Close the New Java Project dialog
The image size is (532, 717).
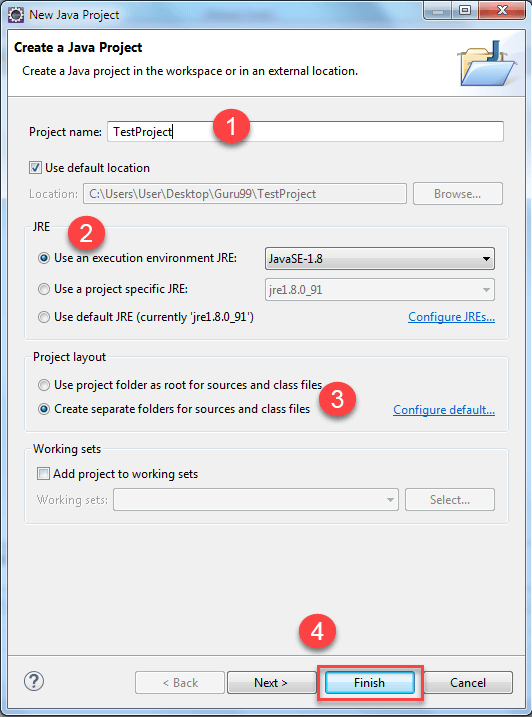click(x=502, y=10)
